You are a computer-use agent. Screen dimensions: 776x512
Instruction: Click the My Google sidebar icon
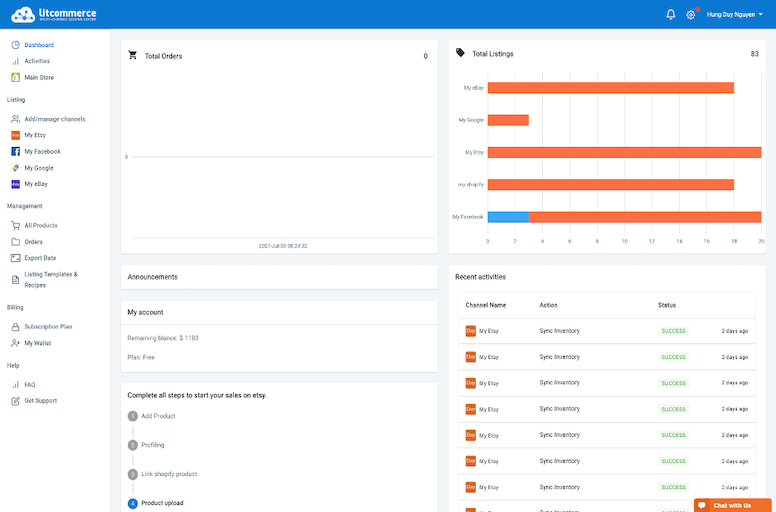pyautogui.click(x=15, y=168)
